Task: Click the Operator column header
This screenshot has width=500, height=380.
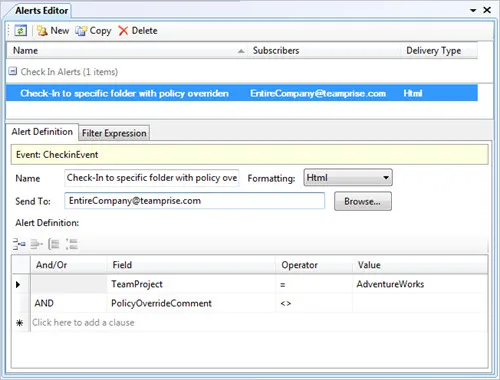Action: pos(314,265)
